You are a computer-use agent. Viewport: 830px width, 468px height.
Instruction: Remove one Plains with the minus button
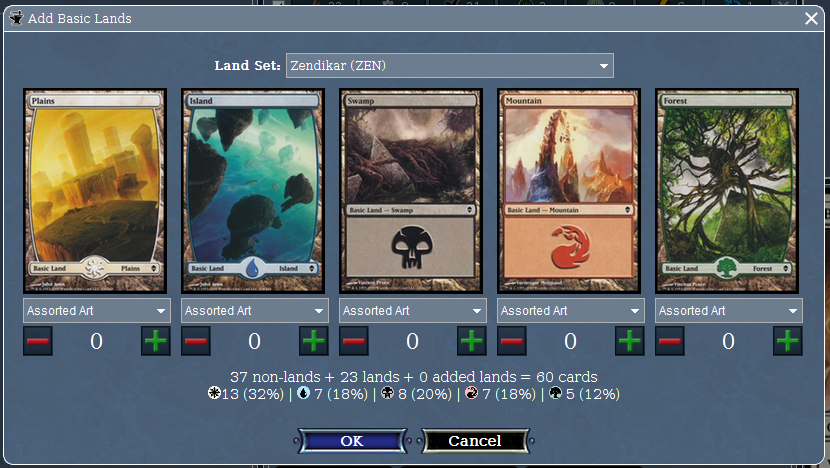(x=38, y=341)
